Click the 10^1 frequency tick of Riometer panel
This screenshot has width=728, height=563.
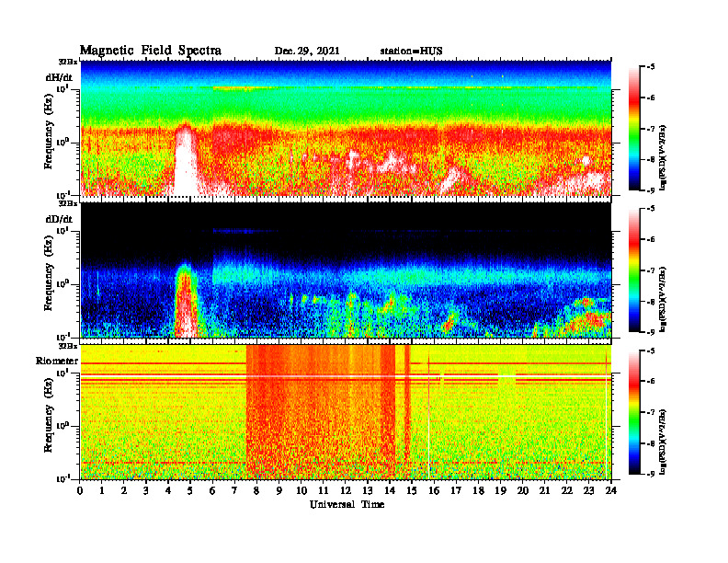(x=63, y=372)
